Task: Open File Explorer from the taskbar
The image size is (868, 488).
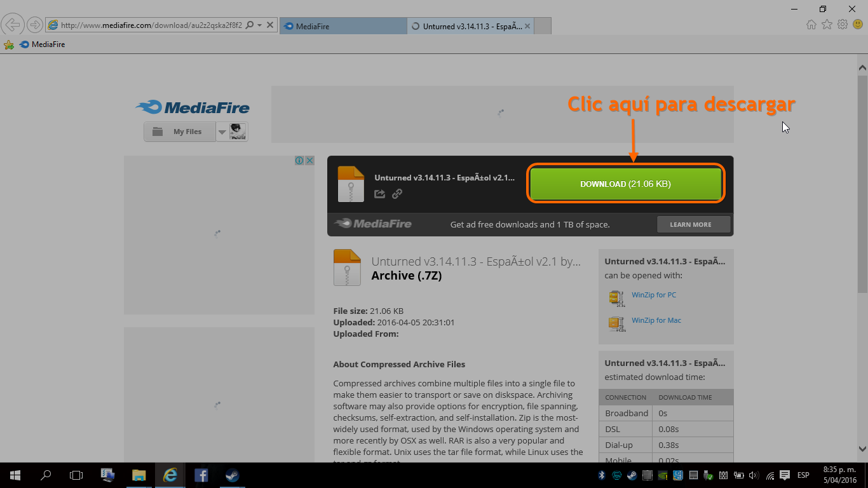Action: 139,475
